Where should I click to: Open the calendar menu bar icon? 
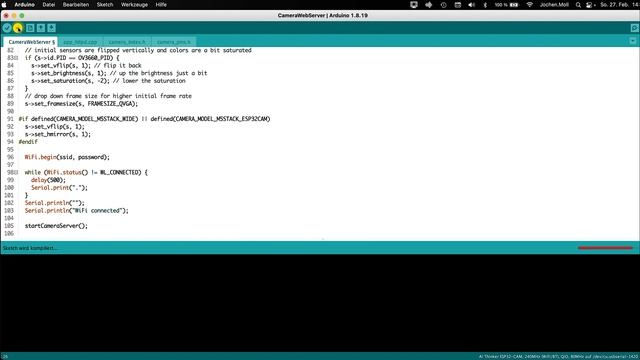pos(458,5)
